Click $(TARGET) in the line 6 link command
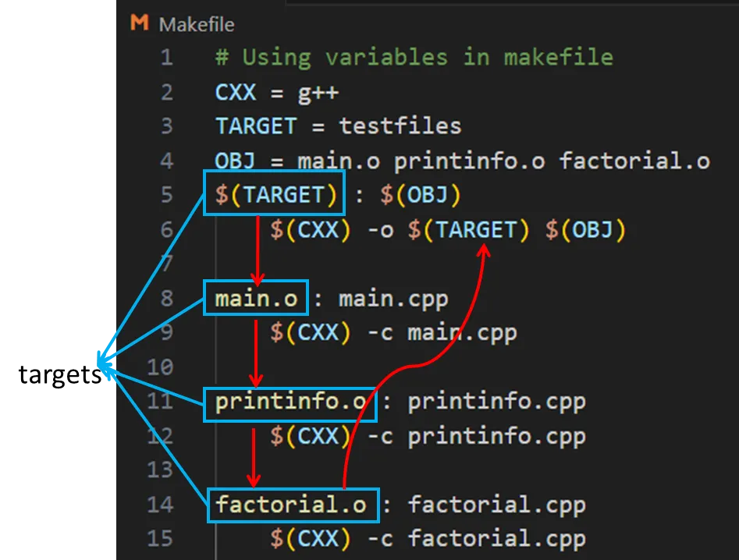Viewport: 739px width, 560px height. pos(475,230)
